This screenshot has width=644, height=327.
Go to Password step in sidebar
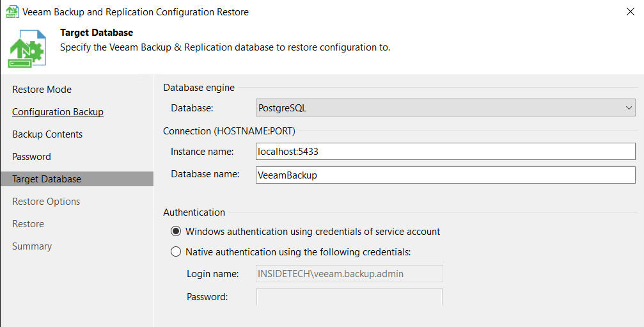point(31,157)
